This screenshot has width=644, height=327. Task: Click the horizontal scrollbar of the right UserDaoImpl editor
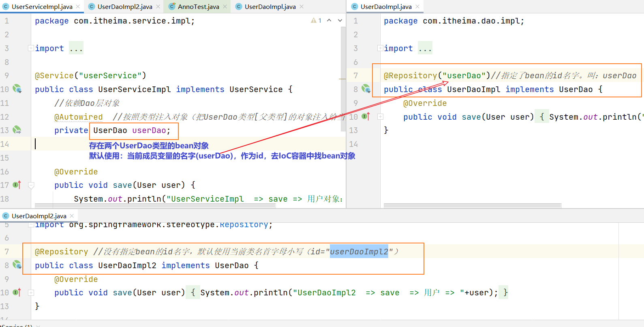pos(473,205)
